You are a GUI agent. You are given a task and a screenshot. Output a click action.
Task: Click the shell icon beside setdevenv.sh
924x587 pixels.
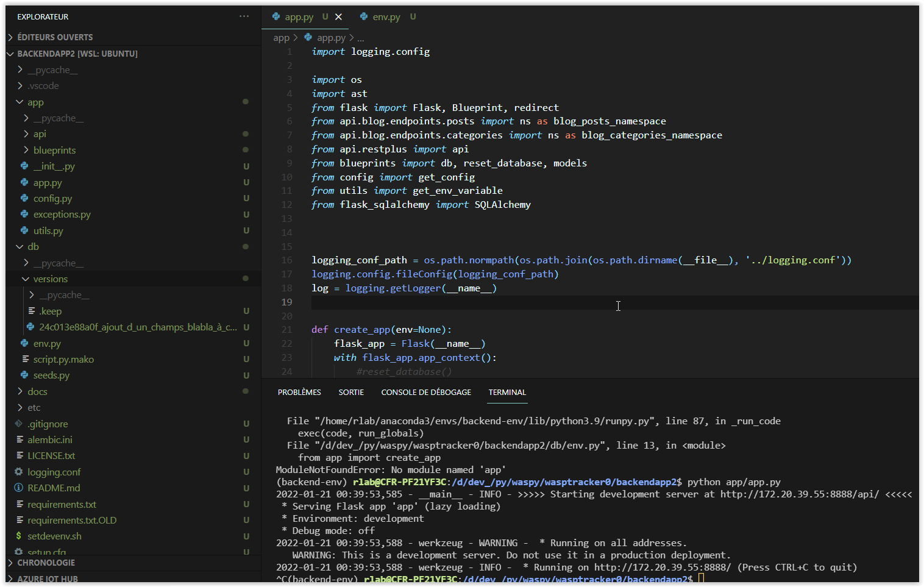(19, 536)
